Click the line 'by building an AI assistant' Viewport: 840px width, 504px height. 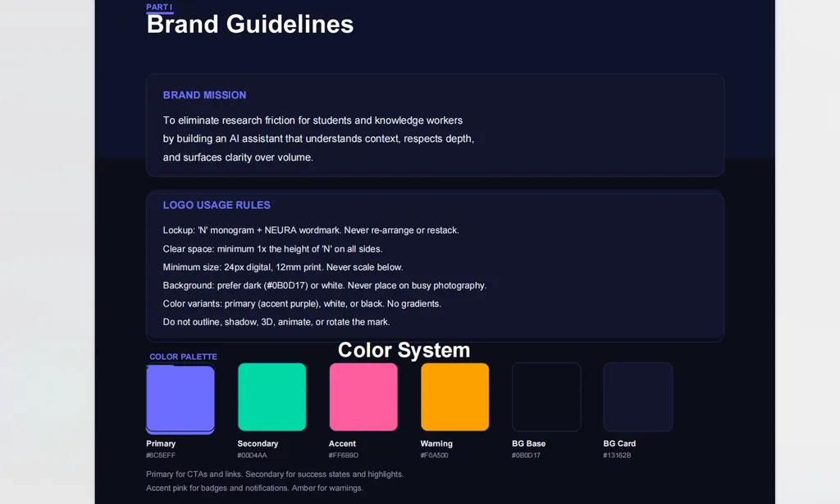[318, 138]
